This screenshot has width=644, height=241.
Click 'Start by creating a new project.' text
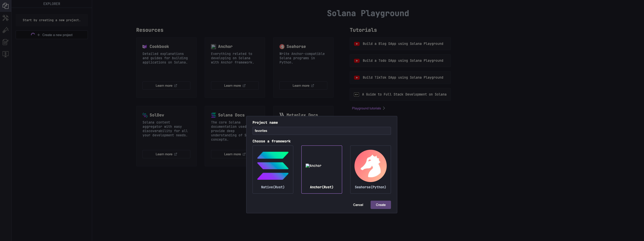click(52, 20)
